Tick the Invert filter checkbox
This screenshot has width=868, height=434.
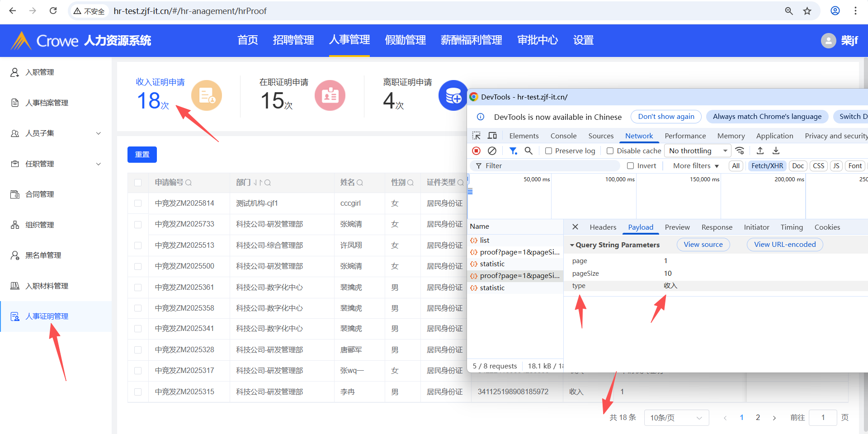[631, 166]
